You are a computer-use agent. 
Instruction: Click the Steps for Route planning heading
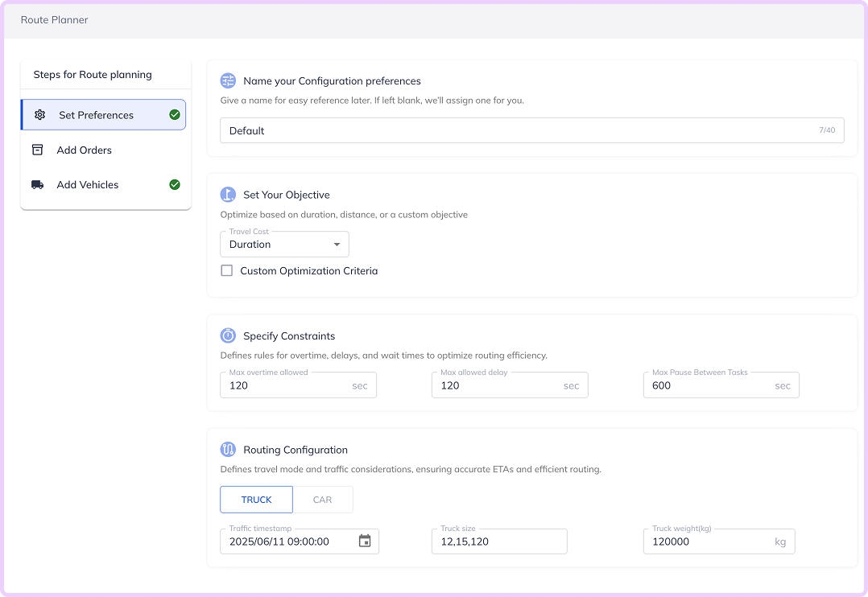click(x=93, y=75)
